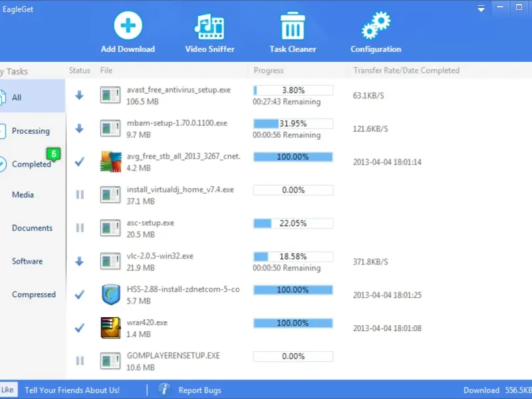Select file name asc-setup.exe
Viewport: 532px width, 399px height.
tap(150, 223)
